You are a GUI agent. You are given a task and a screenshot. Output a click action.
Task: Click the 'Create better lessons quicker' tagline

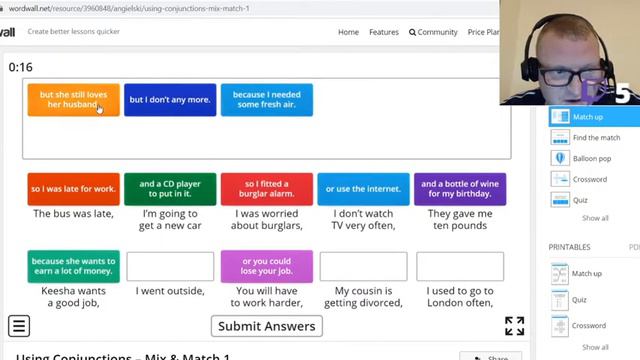click(x=73, y=31)
